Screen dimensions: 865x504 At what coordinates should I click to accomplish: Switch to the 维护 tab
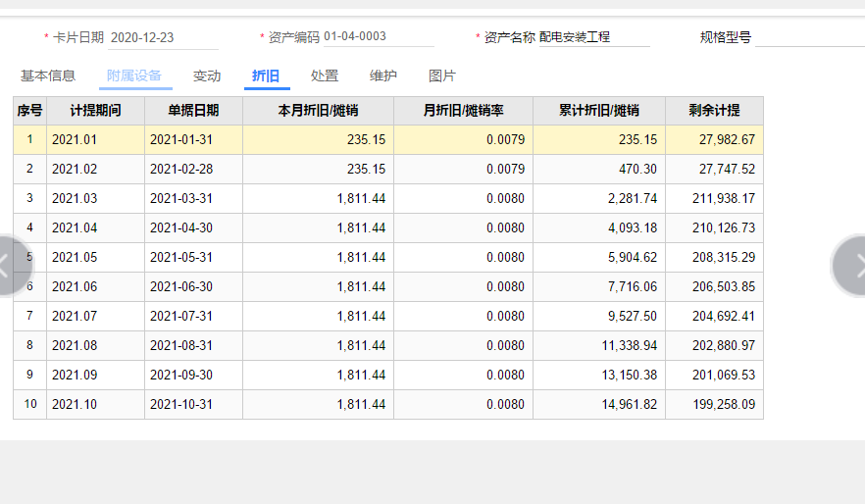pyautogui.click(x=383, y=76)
